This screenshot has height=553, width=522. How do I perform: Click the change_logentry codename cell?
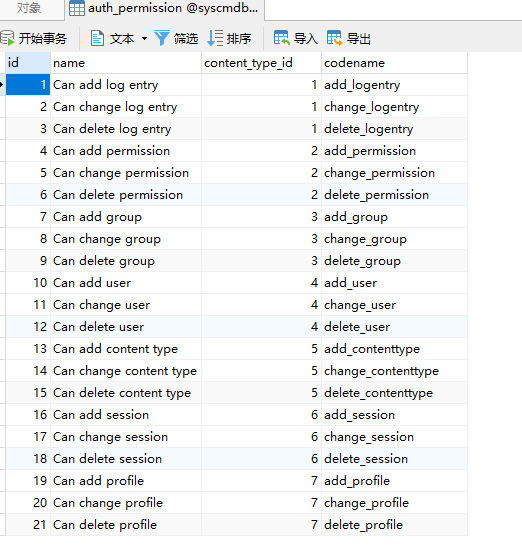pyautogui.click(x=394, y=107)
